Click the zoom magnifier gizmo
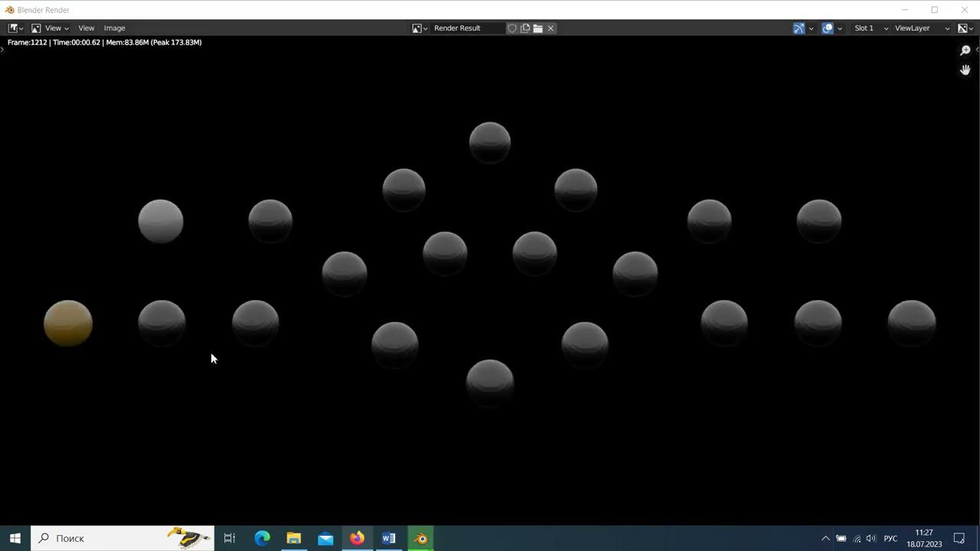The image size is (980, 551). 965,51
